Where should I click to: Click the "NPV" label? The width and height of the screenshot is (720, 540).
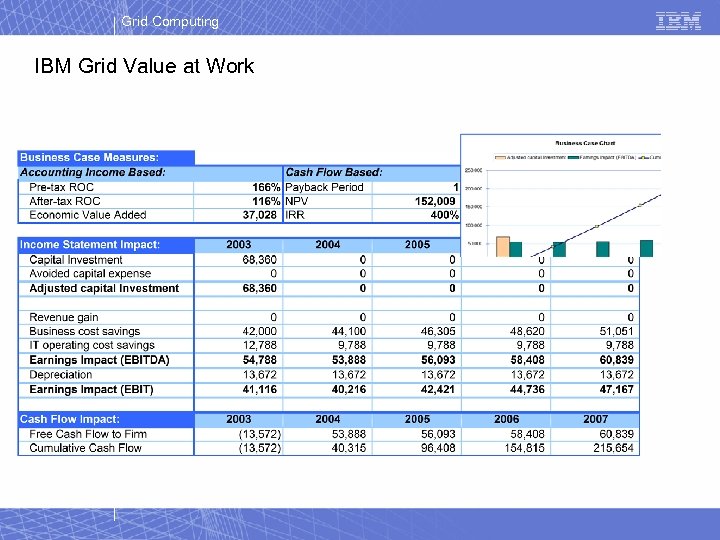297,201
